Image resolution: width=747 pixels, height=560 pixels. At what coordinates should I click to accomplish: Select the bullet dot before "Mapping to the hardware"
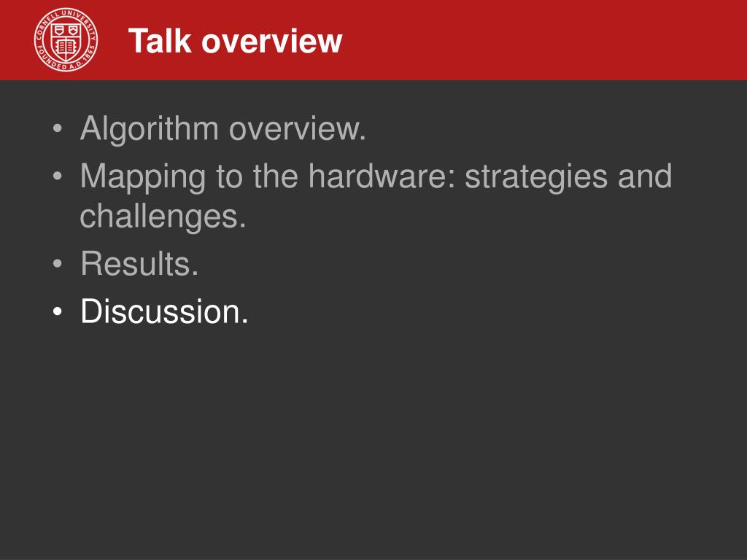[x=58, y=176]
